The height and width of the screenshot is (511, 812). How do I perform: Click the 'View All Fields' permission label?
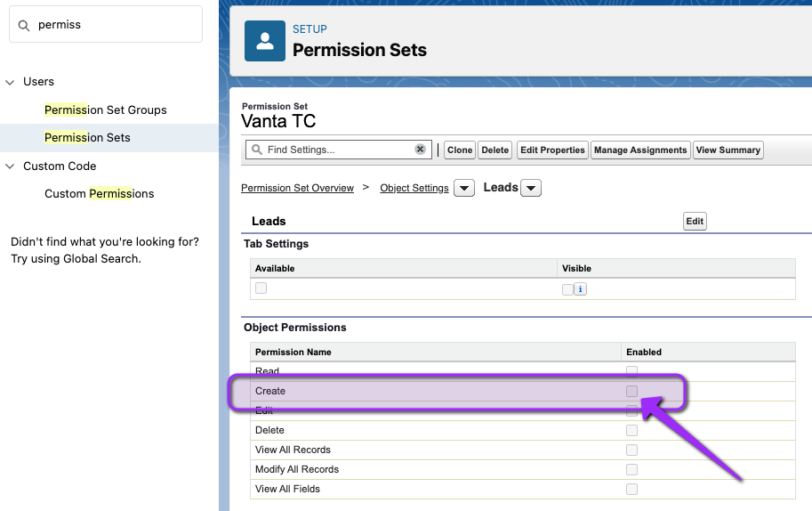pos(287,489)
